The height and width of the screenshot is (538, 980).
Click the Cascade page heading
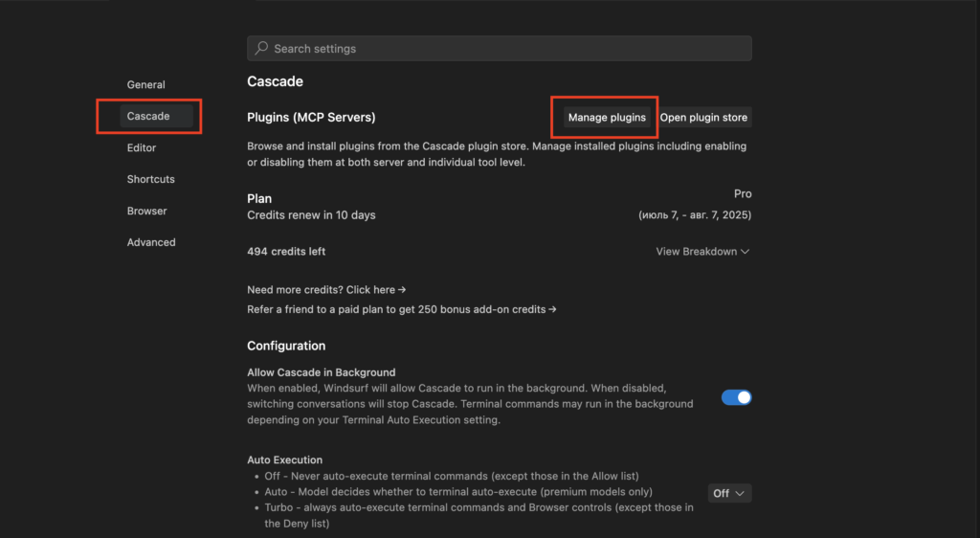click(x=275, y=81)
